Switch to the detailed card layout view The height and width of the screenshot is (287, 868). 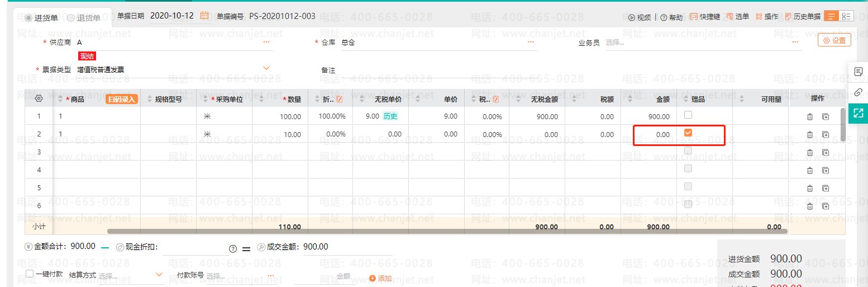click(x=846, y=16)
